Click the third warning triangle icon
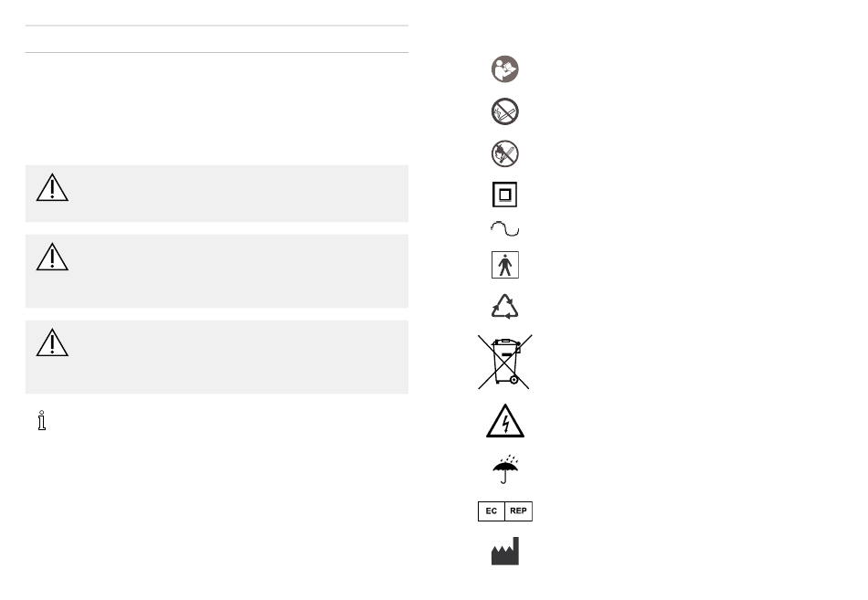Screen dimensions: 868x600 tap(52, 343)
